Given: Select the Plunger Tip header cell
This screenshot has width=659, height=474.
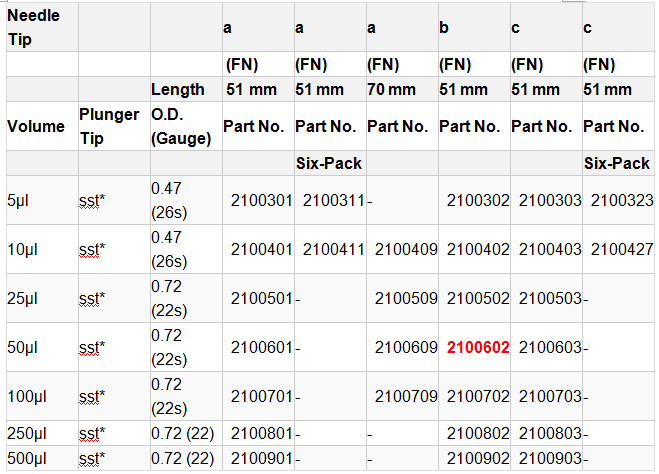Looking at the screenshot, I should coord(108,126).
